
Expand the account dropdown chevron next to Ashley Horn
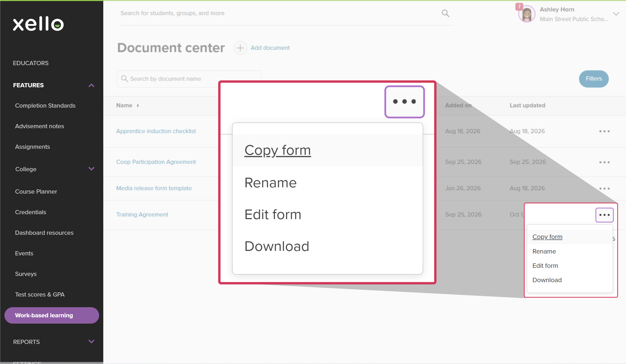point(616,14)
